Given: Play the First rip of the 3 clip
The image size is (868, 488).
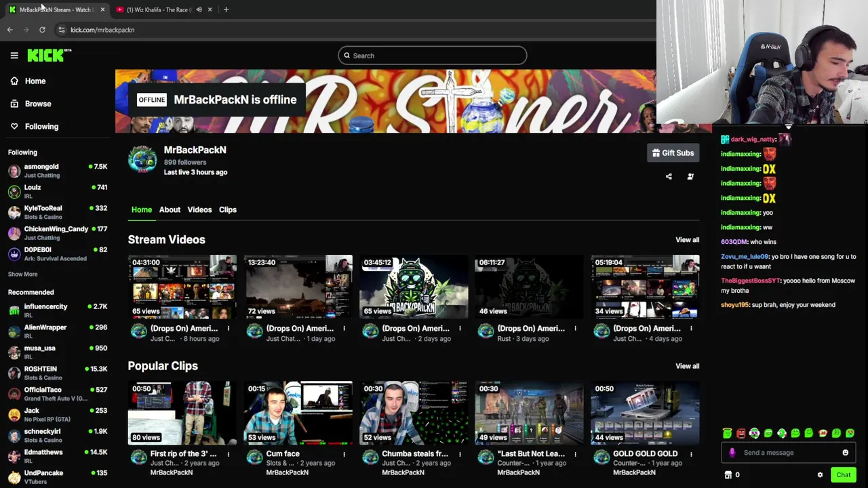Looking at the screenshot, I should tap(182, 413).
